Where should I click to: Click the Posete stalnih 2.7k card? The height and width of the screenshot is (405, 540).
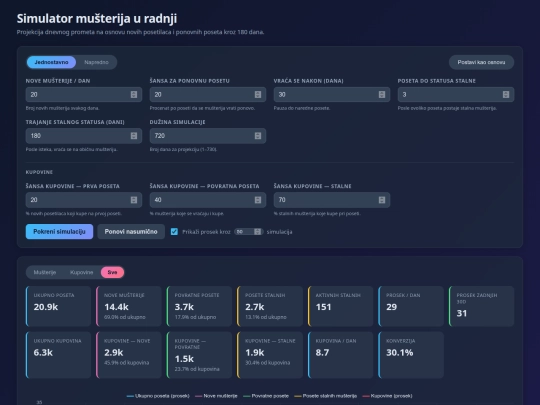(270, 306)
